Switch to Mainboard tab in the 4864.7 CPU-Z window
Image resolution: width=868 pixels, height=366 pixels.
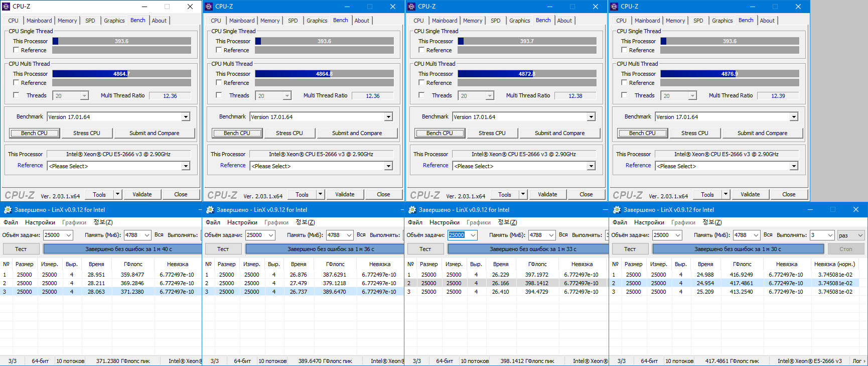39,21
